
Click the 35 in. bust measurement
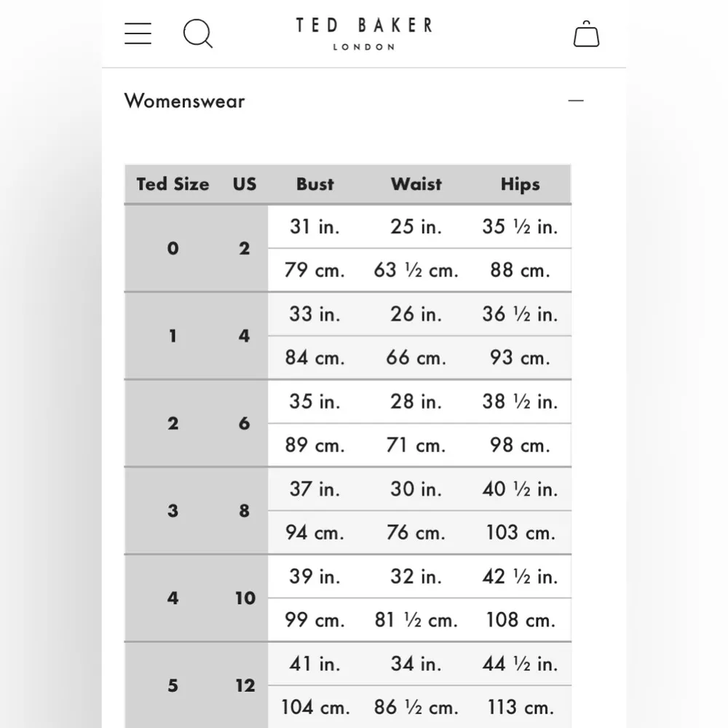(314, 401)
